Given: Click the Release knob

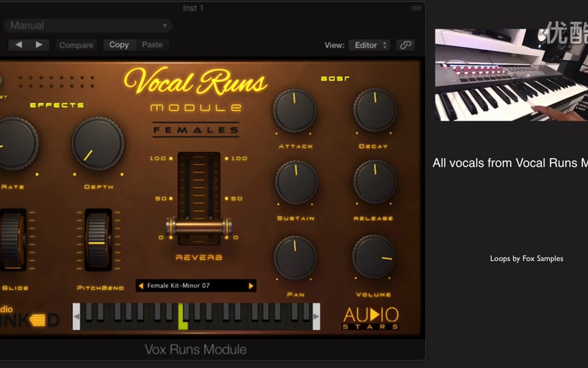Looking at the screenshot, I should pyautogui.click(x=375, y=182).
